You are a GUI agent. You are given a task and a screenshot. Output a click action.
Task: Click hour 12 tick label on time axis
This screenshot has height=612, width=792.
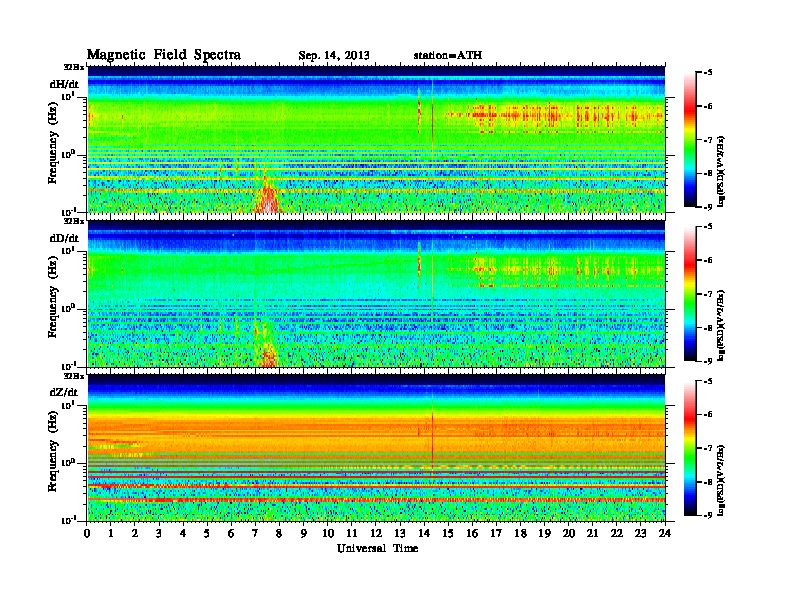point(376,534)
